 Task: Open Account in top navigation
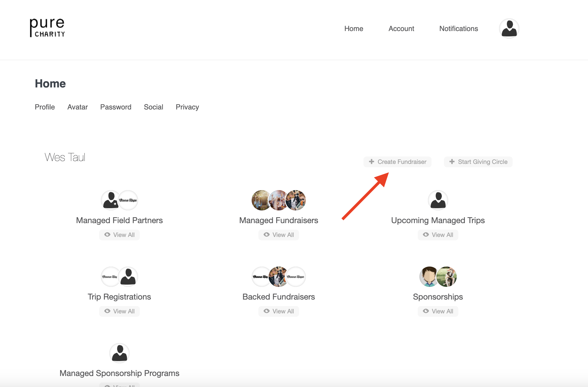click(x=401, y=28)
